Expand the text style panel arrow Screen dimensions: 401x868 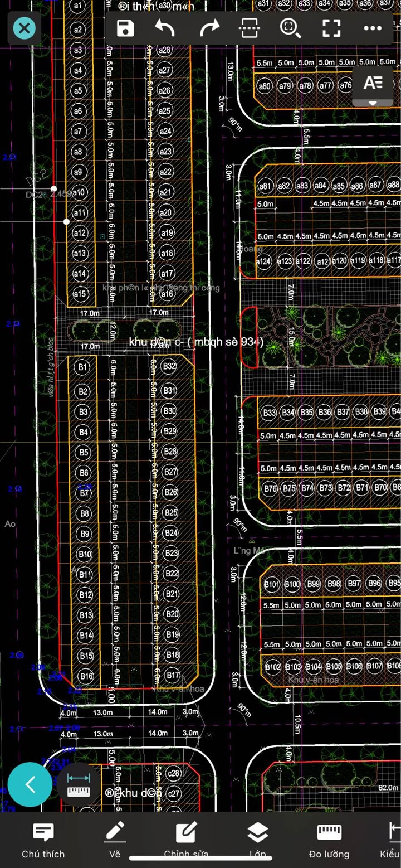(373, 103)
